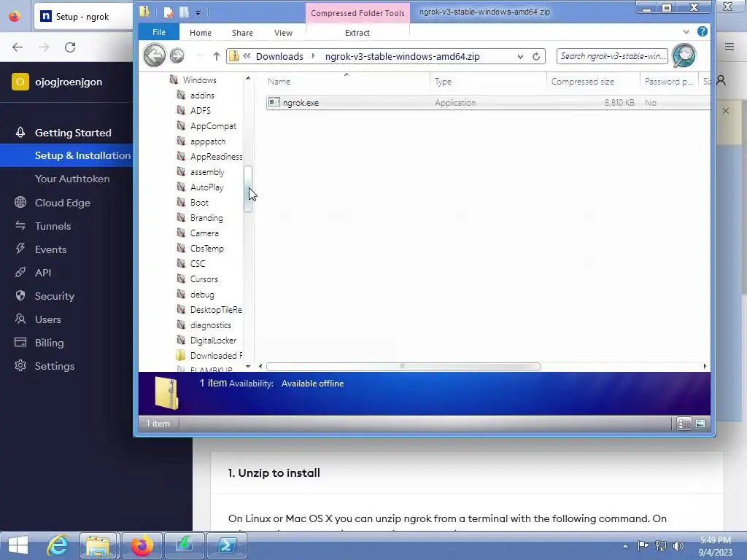Switch to the large icons view

(700, 424)
